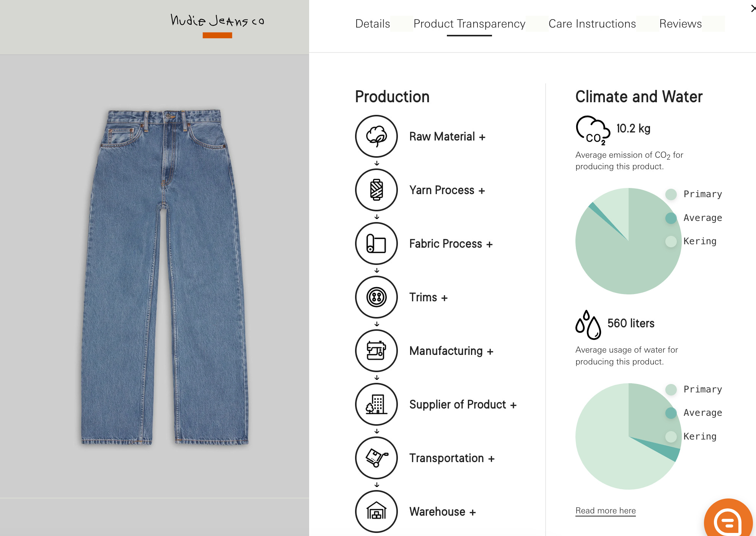This screenshot has width=756, height=536.
Task: Click Kering legend dot in CO2 chart
Action: tap(671, 241)
